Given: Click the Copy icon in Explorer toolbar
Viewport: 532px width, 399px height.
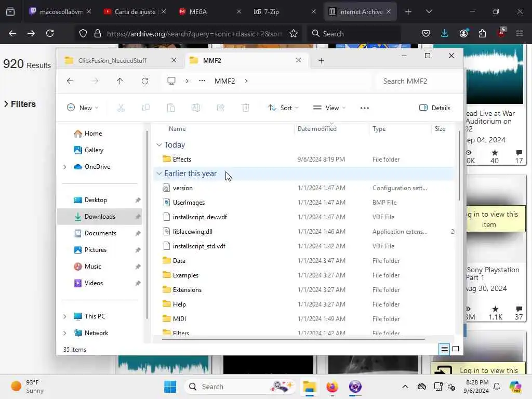Looking at the screenshot, I should [146, 108].
